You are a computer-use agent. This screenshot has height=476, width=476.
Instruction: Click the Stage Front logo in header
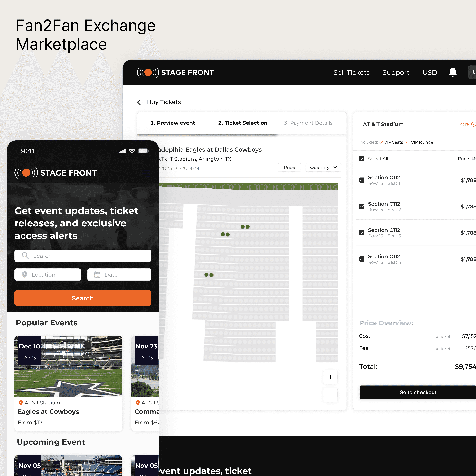[x=175, y=72]
